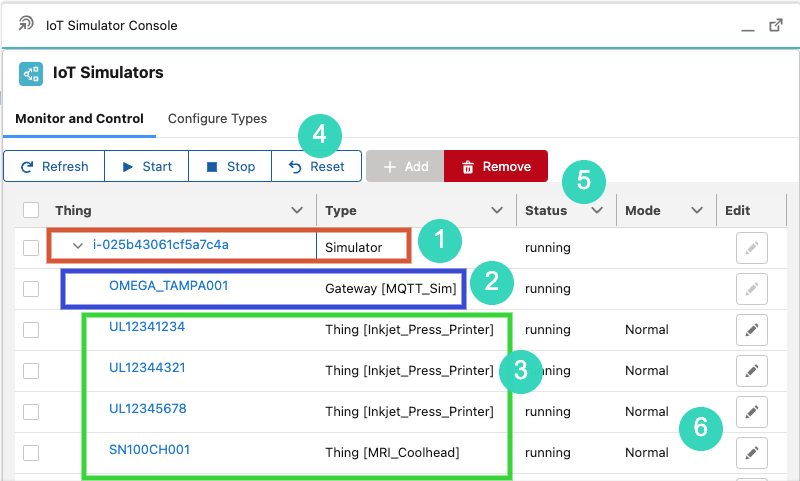The image size is (800, 481).
Task: Select the SN100CH001 row checkbox
Action: pyautogui.click(x=31, y=452)
